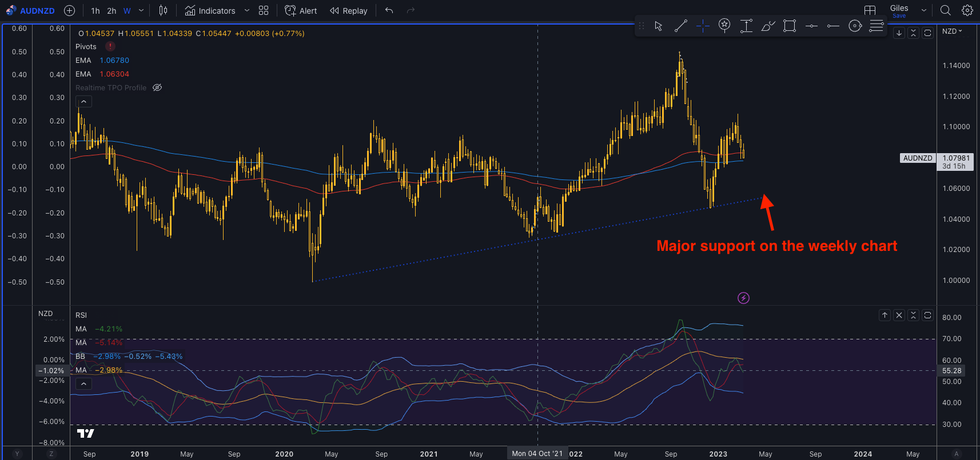
Task: Switch to the 2h timeframe
Action: [111, 10]
